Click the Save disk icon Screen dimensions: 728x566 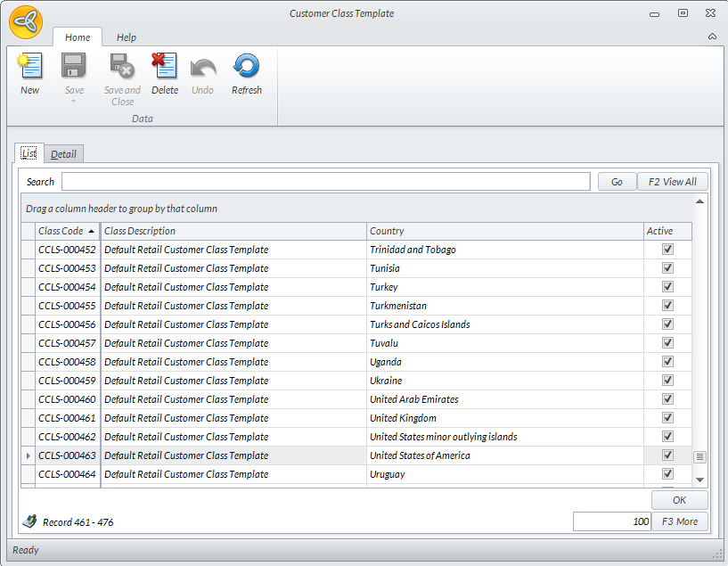(x=74, y=67)
